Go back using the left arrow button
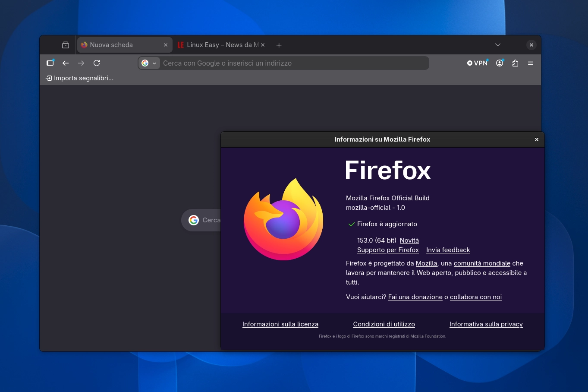 [x=66, y=63]
